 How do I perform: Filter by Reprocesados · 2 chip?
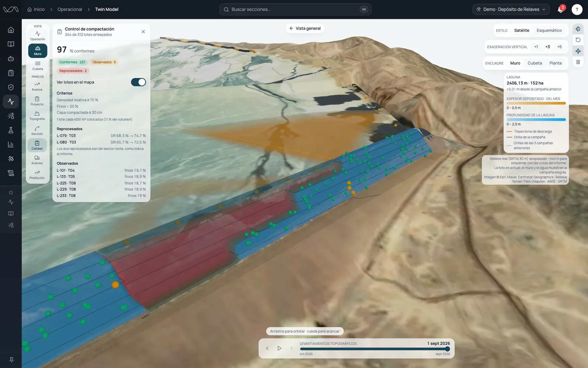click(73, 71)
